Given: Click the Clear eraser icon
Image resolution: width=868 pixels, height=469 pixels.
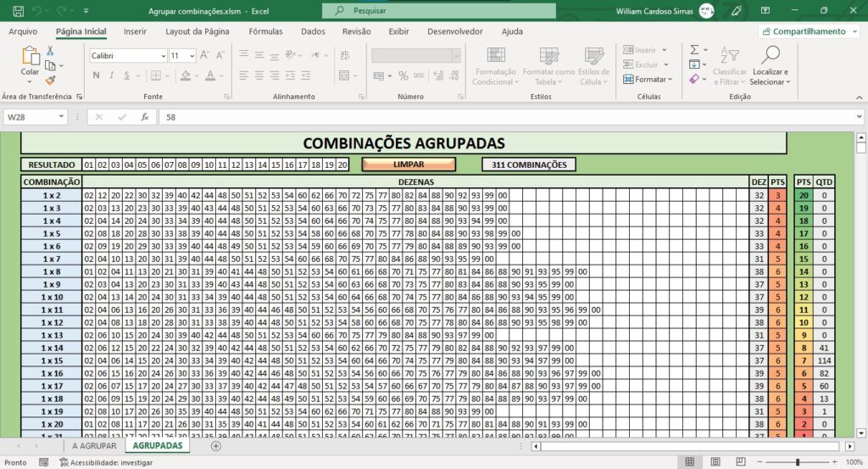Looking at the screenshot, I should 694,79.
